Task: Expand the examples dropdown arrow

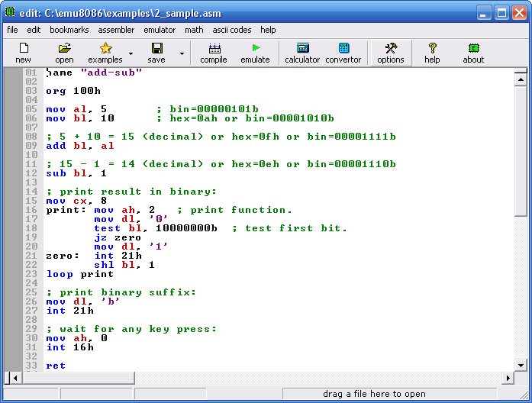Action: tap(131, 53)
